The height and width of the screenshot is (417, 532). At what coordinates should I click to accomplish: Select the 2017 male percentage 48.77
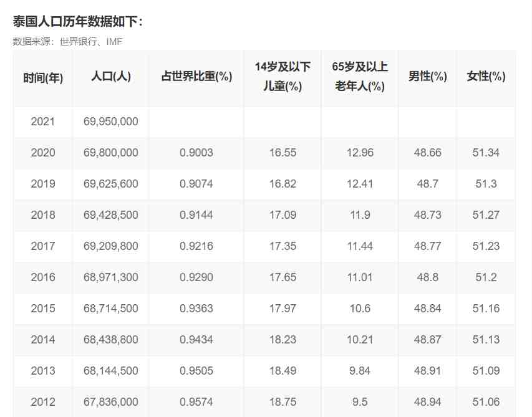(x=427, y=246)
